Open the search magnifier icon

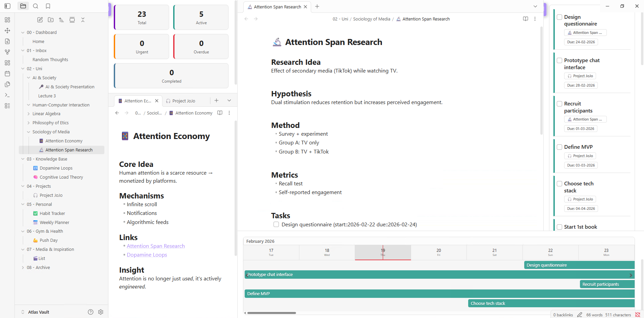pyautogui.click(x=36, y=6)
